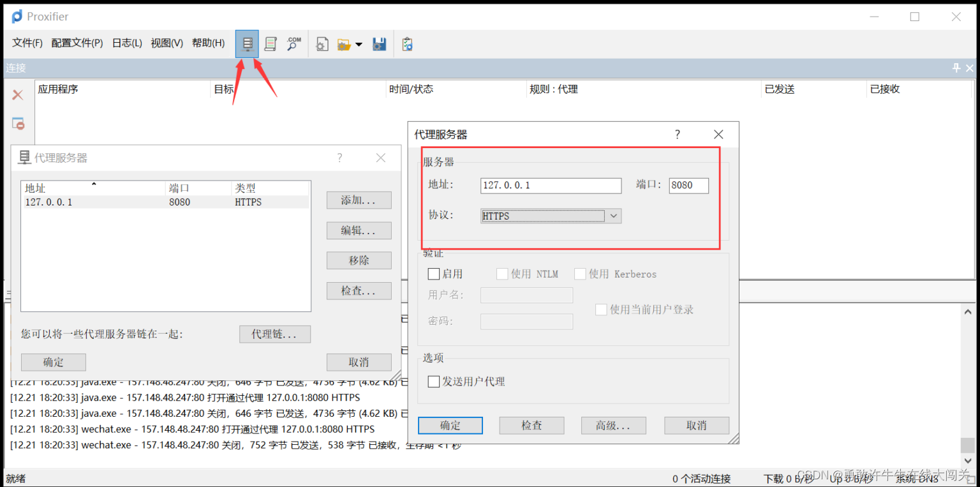This screenshot has width=980, height=487.
Task: Click the 就绪 status bar text
Action: (16, 478)
